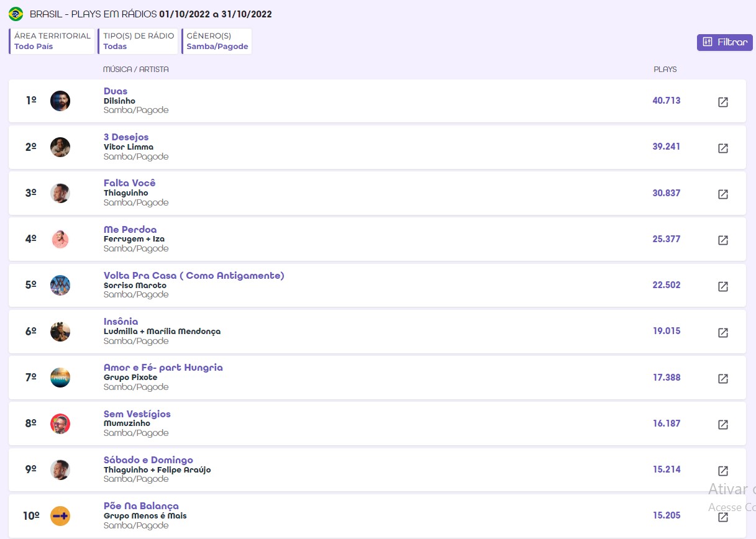Click the MÚSICA / ARTISTA column header
This screenshot has height=539, width=756.
click(136, 70)
